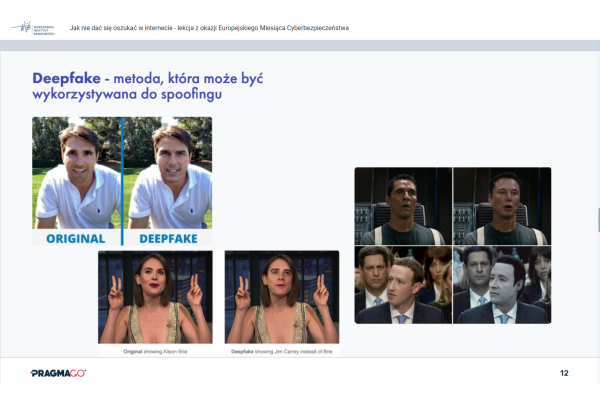Click the heading line 'wykorzystywana do spoofingu'
Screen dimensions: 600x400
click(x=125, y=94)
